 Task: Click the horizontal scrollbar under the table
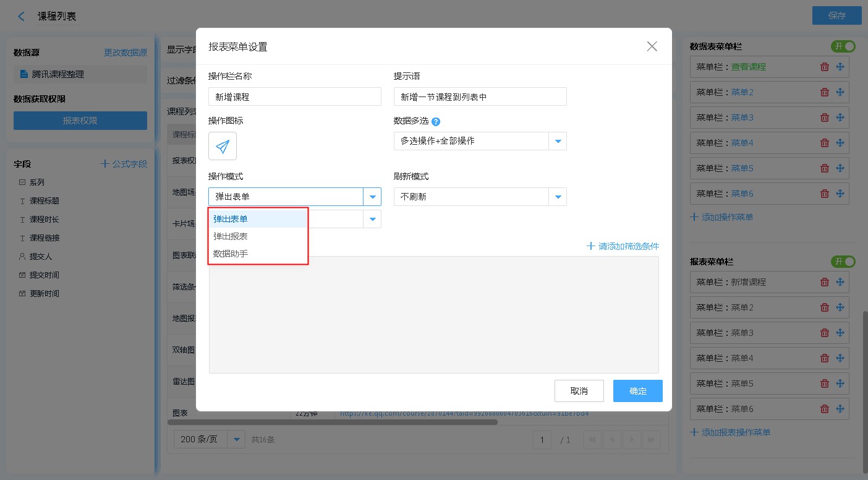(x=332, y=422)
